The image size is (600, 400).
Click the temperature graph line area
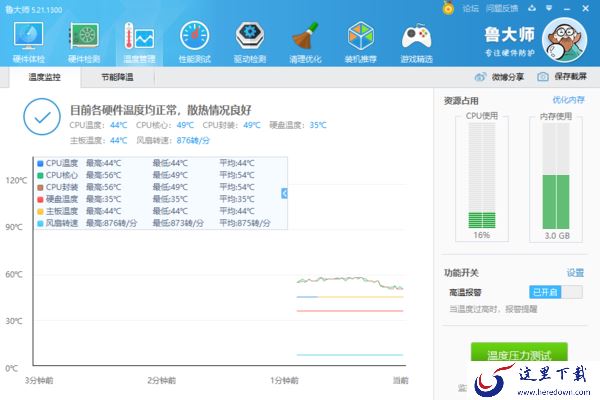(350, 282)
